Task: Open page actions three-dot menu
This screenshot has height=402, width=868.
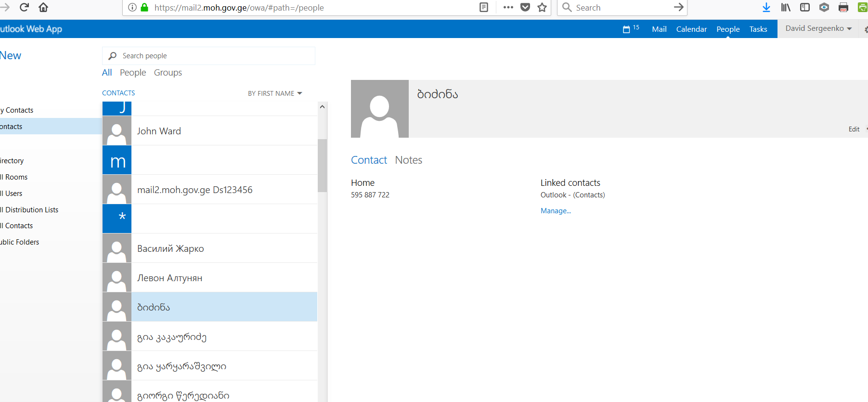Action: (508, 7)
